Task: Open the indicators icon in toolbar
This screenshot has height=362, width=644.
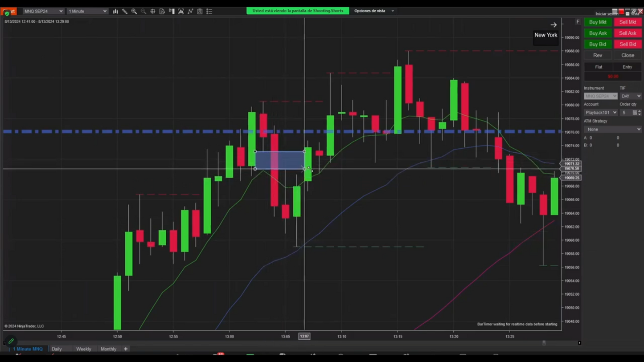Action: (x=190, y=11)
